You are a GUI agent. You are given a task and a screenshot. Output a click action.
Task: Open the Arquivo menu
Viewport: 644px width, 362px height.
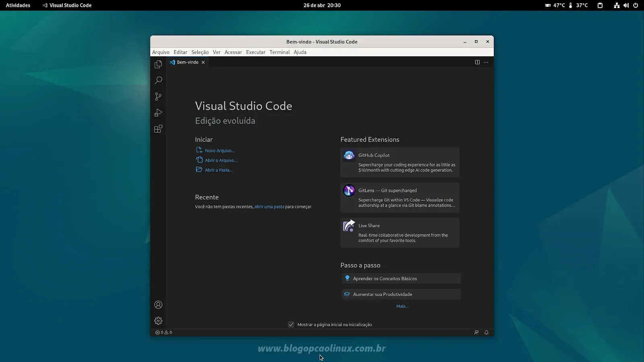(161, 52)
